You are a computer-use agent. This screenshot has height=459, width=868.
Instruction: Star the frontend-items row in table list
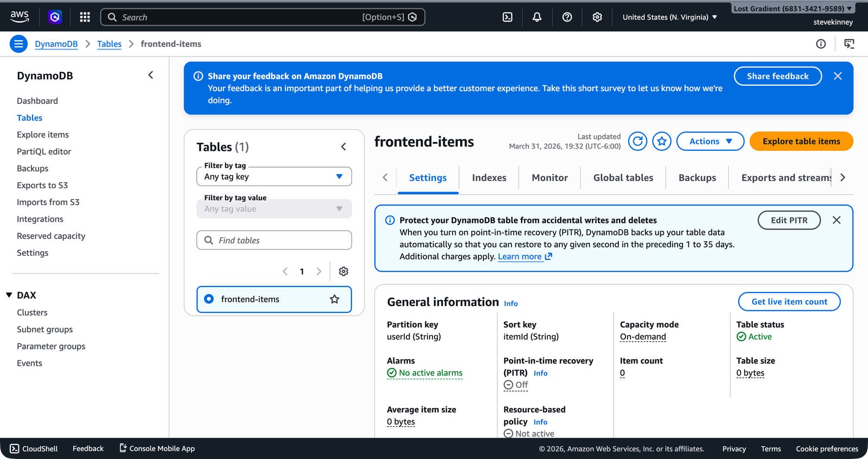point(335,299)
